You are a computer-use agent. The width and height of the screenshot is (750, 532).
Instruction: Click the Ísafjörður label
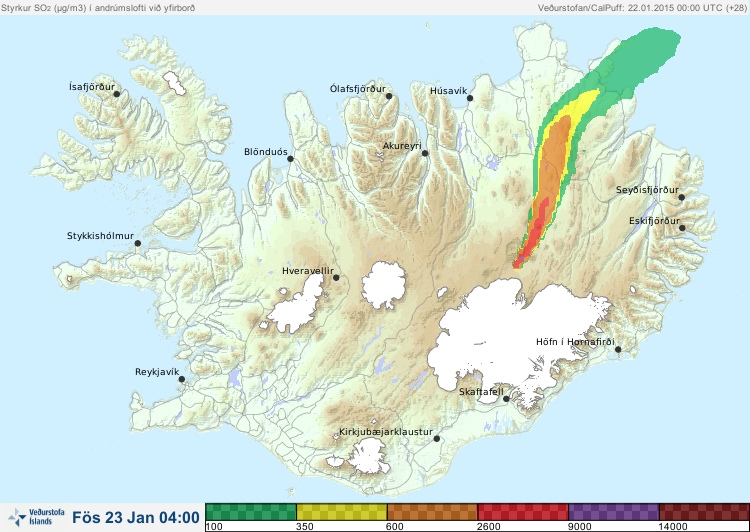point(92,87)
